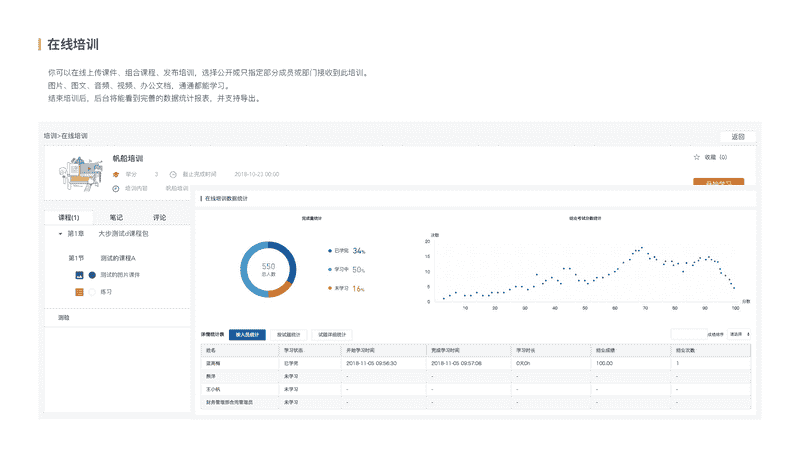Screen dimensions: 800x465
Task: Select the filled status circle for 测试的图片课件
Action: [x=92, y=275]
